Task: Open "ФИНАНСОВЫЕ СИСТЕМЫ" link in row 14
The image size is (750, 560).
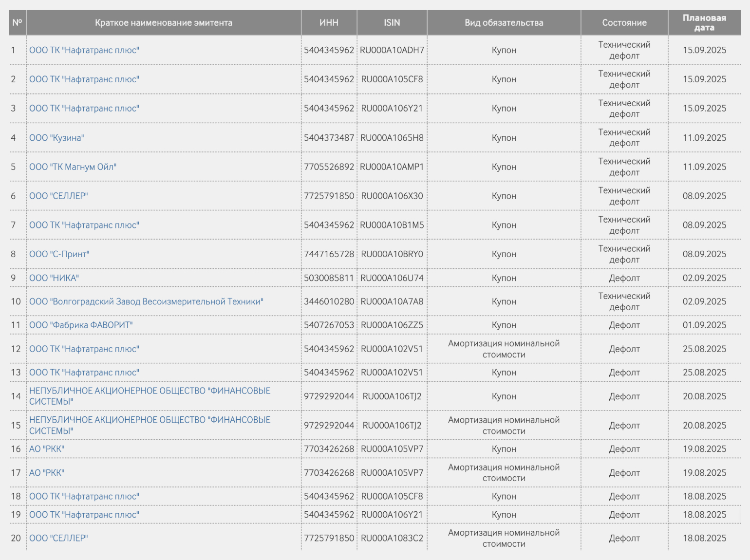Action: click(x=150, y=396)
